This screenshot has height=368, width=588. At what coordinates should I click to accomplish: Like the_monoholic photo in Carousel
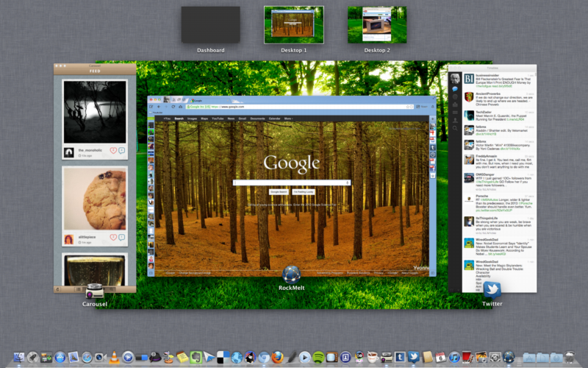click(113, 150)
